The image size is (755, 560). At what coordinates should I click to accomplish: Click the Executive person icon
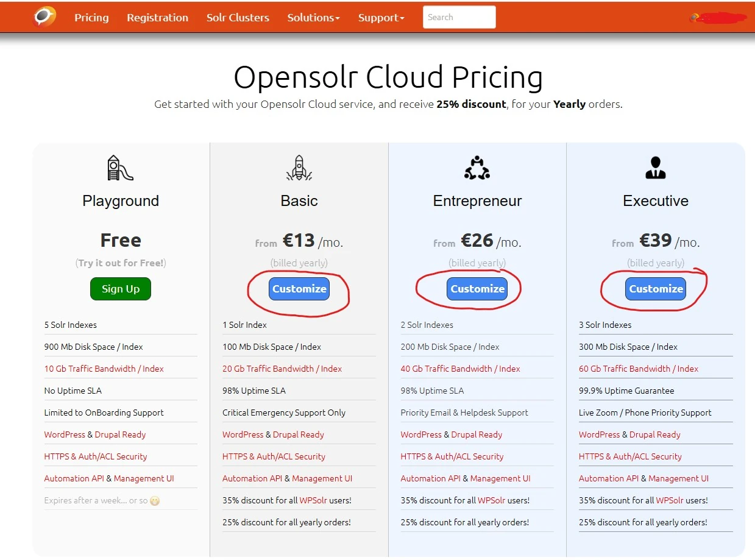click(656, 168)
